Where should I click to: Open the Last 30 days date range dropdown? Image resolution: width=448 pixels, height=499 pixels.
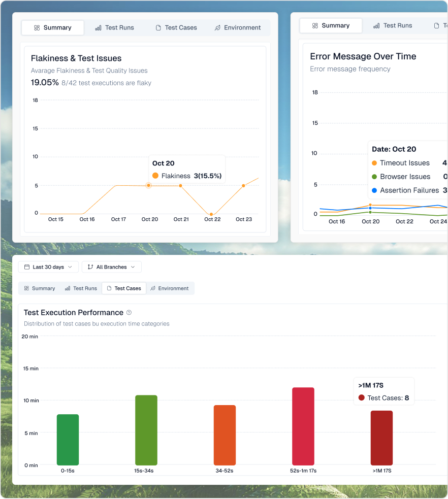[x=48, y=267]
